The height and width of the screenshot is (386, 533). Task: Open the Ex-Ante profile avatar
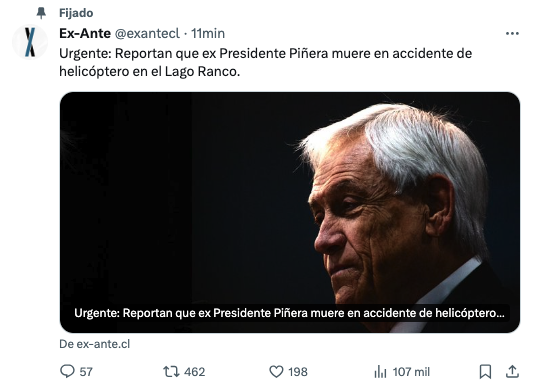click(30, 42)
